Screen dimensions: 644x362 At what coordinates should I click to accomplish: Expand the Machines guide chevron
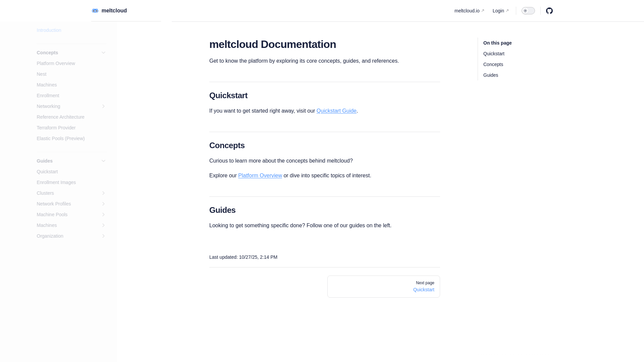[x=103, y=225]
